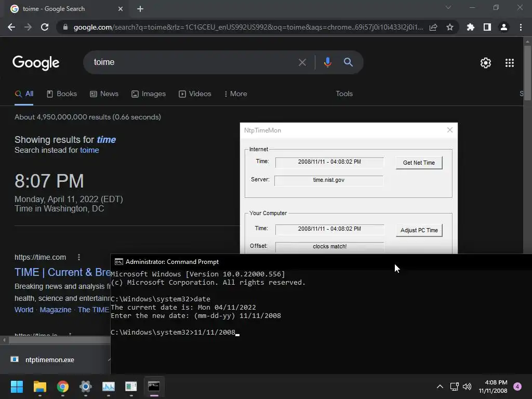The height and width of the screenshot is (399, 532).
Task: View site info via the padlock icon
Action: (x=65, y=27)
